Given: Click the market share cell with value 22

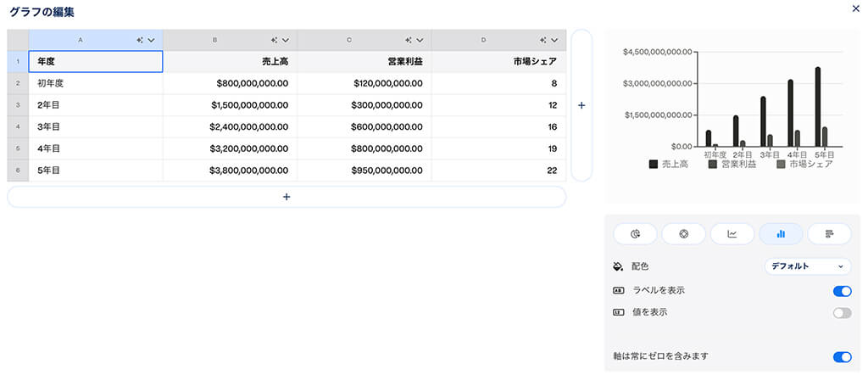Looking at the screenshot, I should (x=498, y=171).
